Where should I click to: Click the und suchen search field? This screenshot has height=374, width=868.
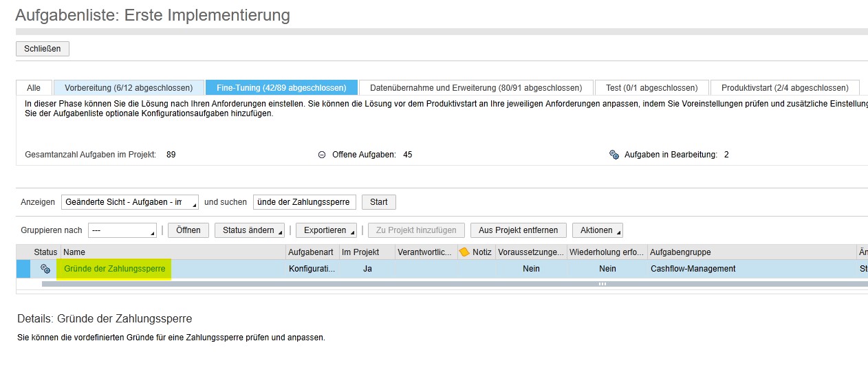305,202
